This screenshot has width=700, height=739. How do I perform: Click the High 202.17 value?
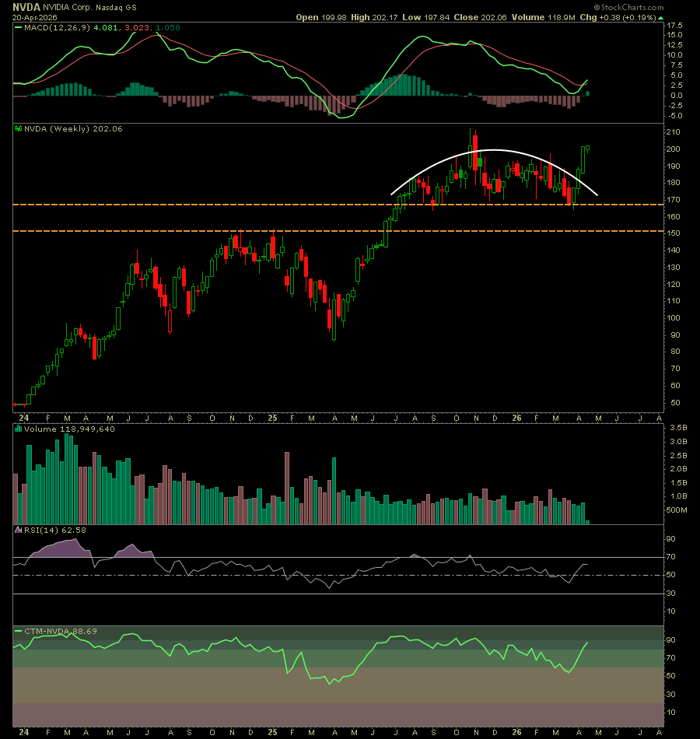pyautogui.click(x=375, y=17)
